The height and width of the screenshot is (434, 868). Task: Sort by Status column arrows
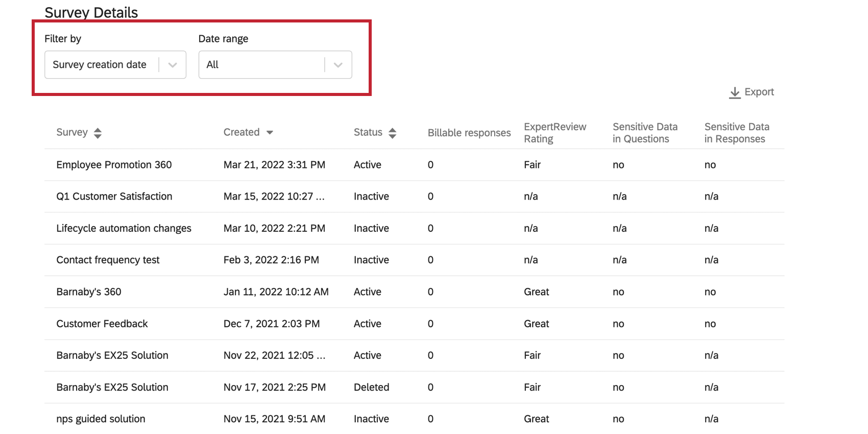(x=392, y=133)
